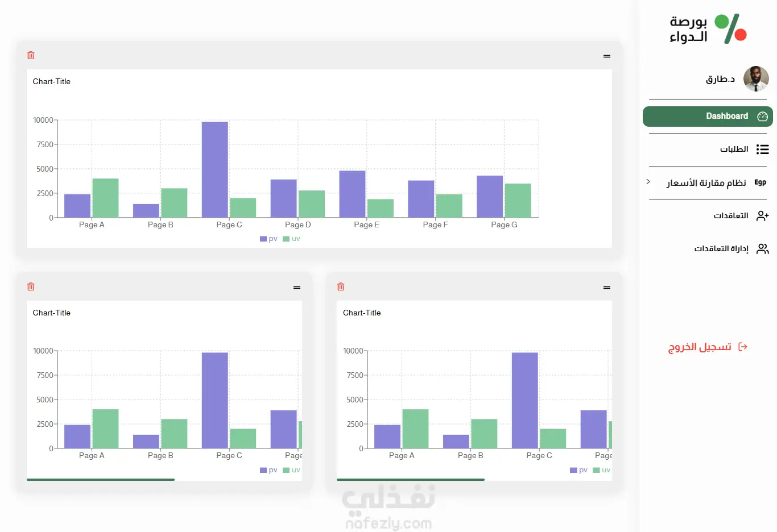Open نظام مقارنة الأسعار menu item
The image size is (777, 532).
coord(708,182)
